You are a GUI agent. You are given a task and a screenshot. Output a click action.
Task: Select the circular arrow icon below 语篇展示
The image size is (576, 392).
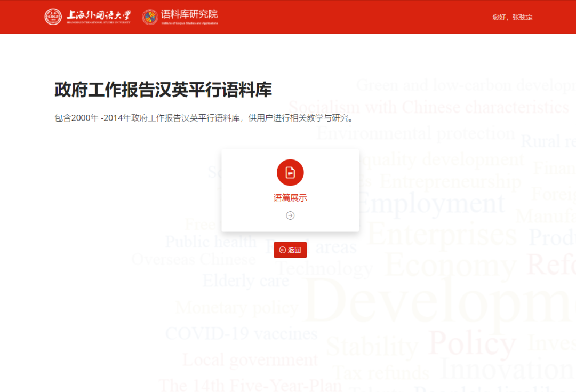click(290, 215)
